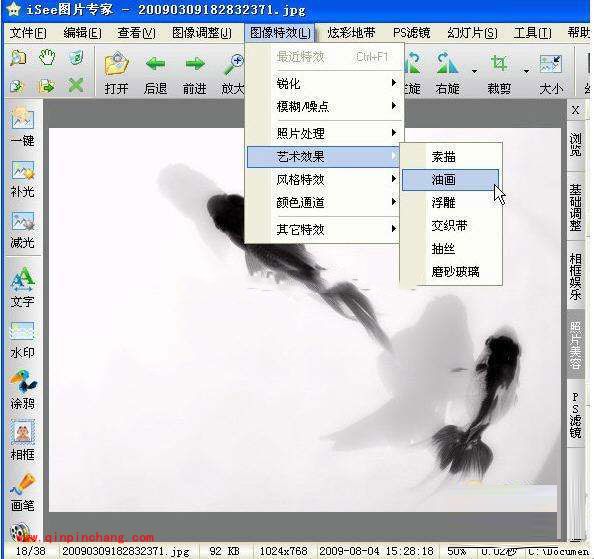Click the 裁剪 (Crop) tool icon
Viewport: 594px width, 559px height.
pyautogui.click(x=499, y=63)
